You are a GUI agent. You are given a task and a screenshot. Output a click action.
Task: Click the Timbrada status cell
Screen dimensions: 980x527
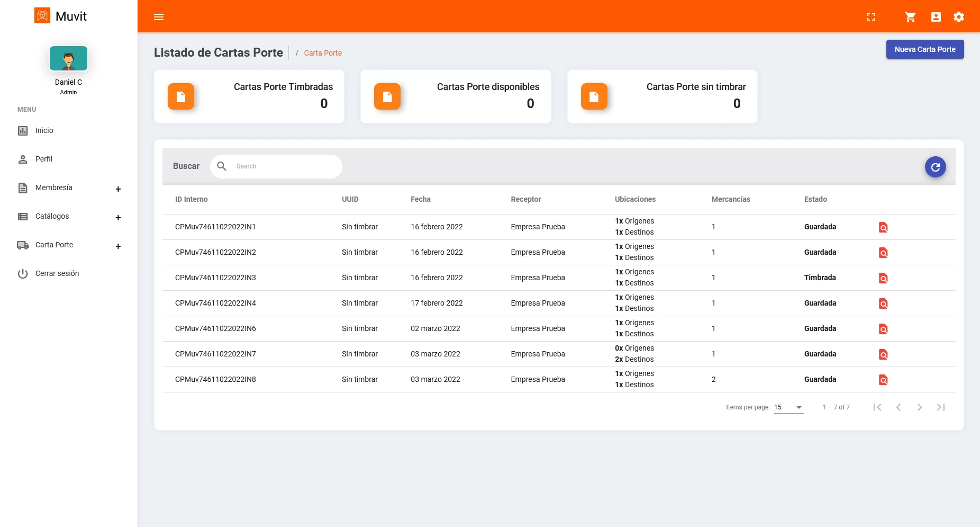point(820,278)
